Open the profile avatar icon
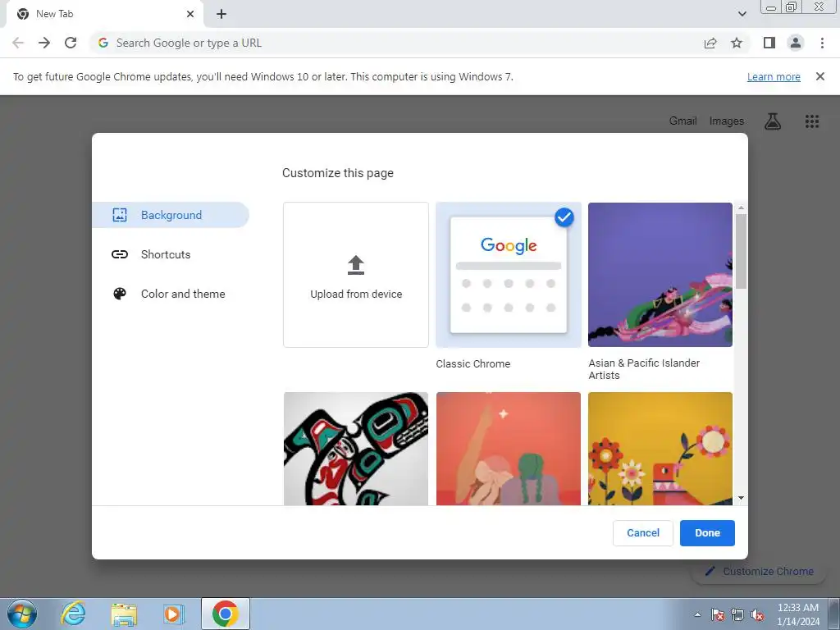 796,43
